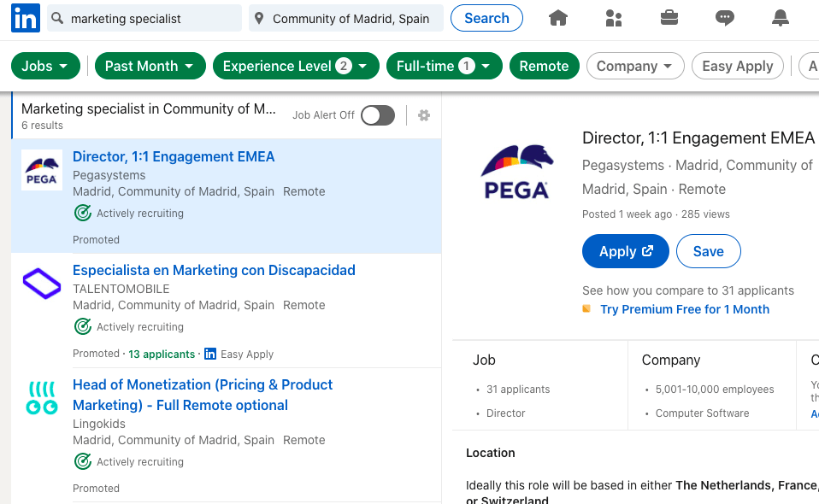
Task: Click 'Lingokids' company name
Action: 99,424
